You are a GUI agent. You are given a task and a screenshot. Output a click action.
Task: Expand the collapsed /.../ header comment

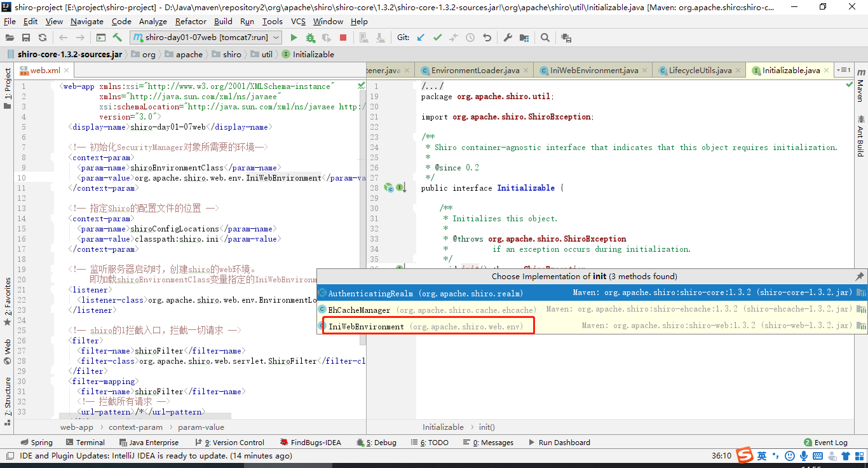(433, 86)
